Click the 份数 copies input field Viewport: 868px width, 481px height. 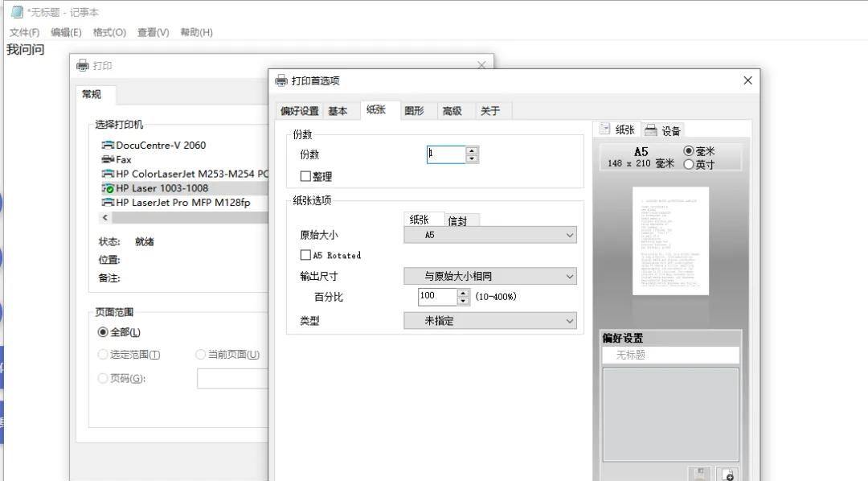coord(446,154)
